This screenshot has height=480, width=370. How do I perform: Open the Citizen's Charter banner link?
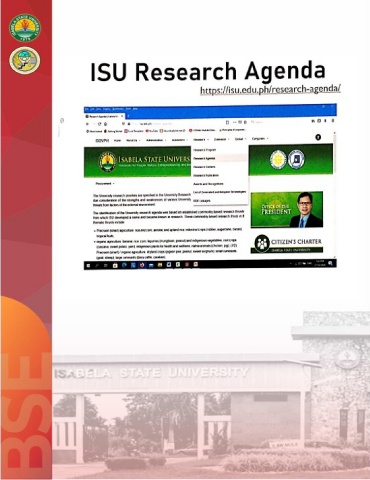coord(287,244)
